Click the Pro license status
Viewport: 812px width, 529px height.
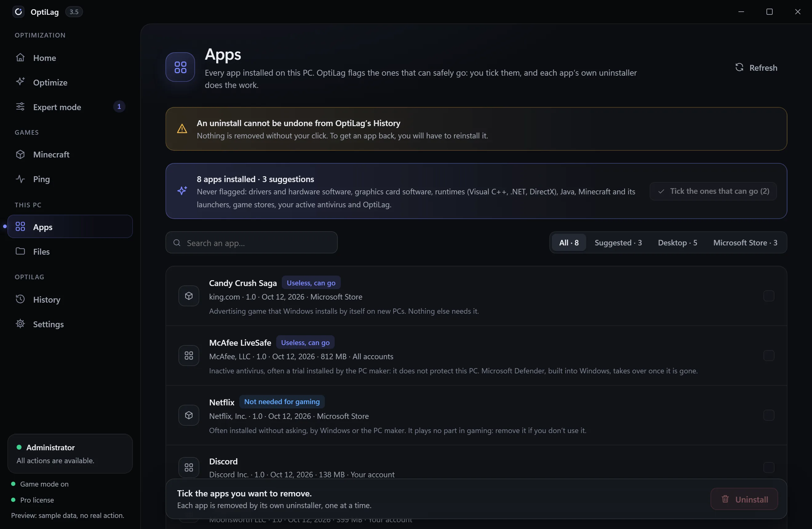point(33,500)
